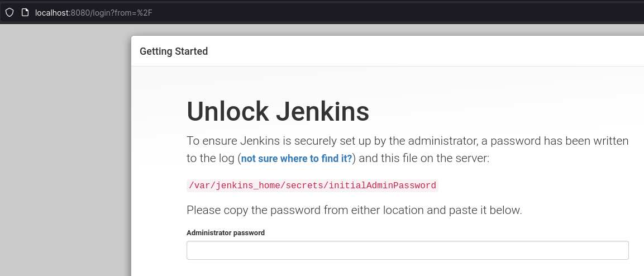Show site information via page icon
This screenshot has width=644, height=276.
(x=25, y=12)
